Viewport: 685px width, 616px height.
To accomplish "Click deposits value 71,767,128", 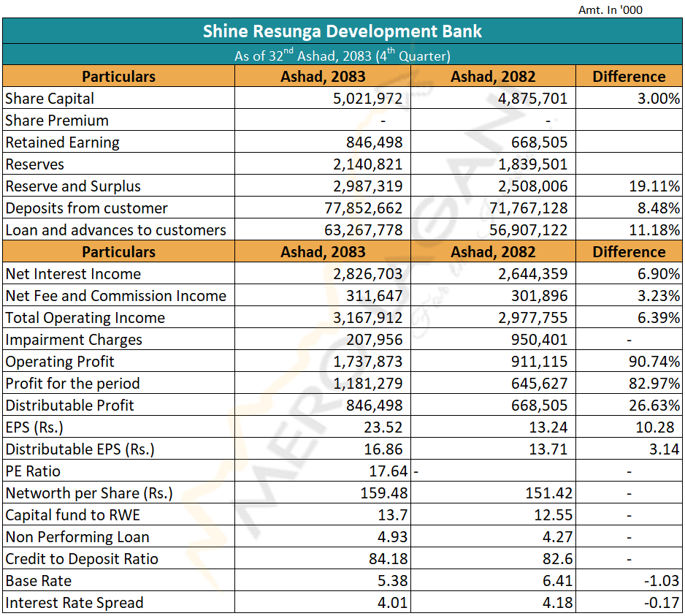I will coord(528,208).
